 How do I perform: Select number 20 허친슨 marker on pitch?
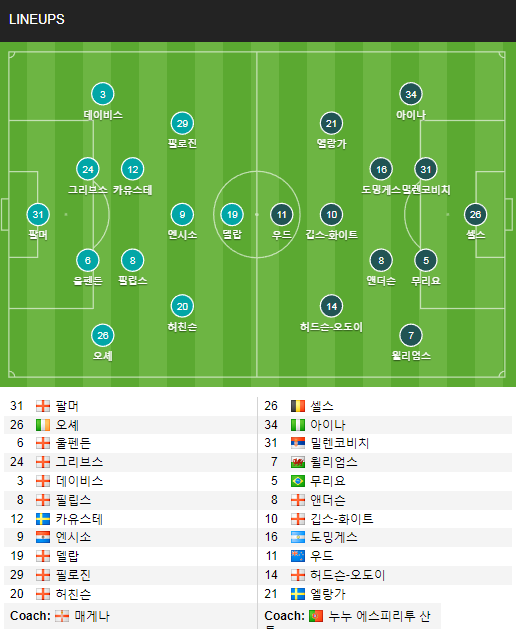pos(182,306)
